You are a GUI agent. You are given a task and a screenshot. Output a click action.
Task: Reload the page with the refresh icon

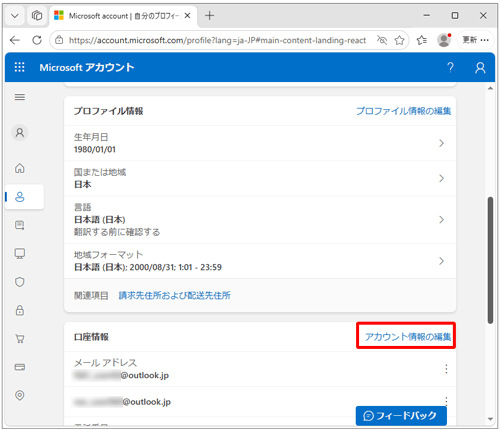pos(37,40)
